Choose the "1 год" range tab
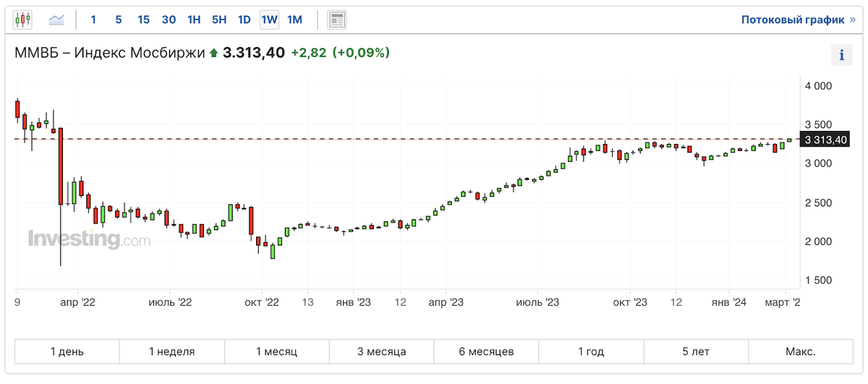Image resolution: width=868 pixels, height=384 pixels. [591, 351]
